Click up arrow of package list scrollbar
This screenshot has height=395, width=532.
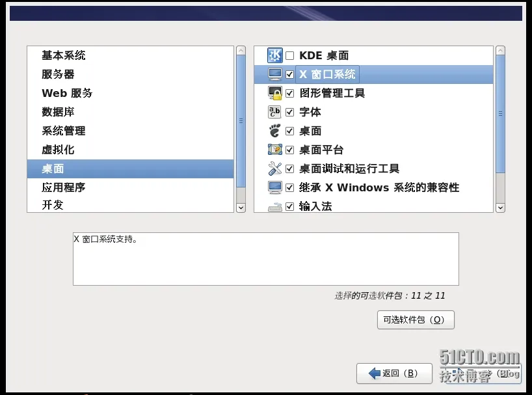click(500, 51)
